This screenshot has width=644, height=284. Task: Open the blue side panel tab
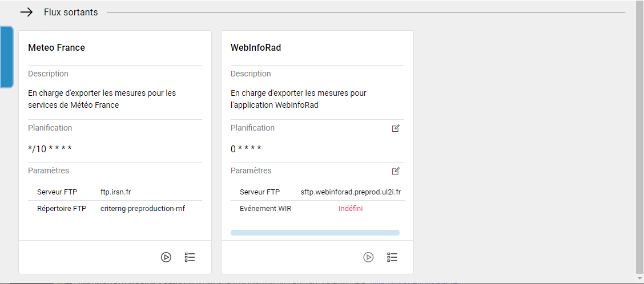point(6,57)
